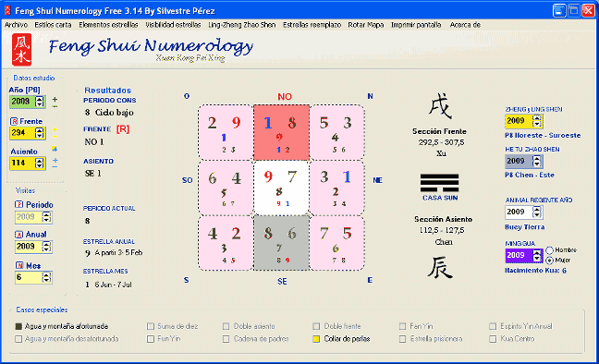Screen dimensions: 599x364
Task: Click the purple Ming Gua year spinner arrows
Action: [x=537, y=256]
